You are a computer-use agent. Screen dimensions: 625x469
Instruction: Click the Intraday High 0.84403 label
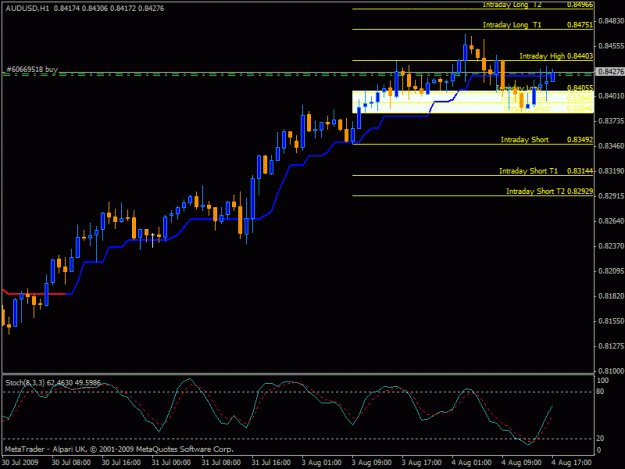click(x=556, y=56)
